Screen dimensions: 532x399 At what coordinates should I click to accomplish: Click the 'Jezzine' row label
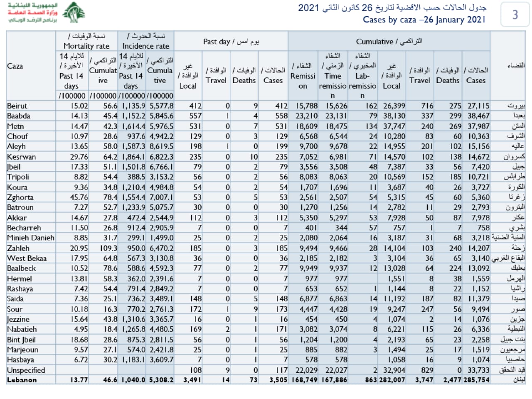click(18, 319)
